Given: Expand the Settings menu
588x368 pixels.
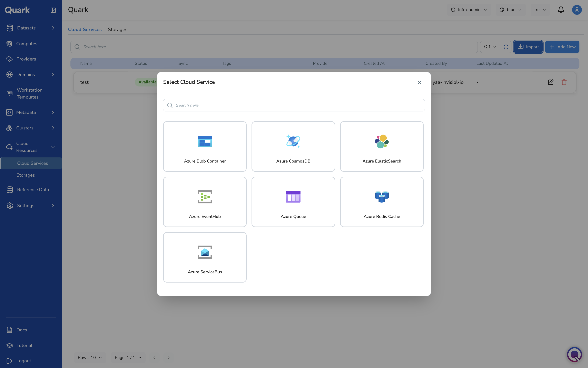Looking at the screenshot, I should 31,206.
